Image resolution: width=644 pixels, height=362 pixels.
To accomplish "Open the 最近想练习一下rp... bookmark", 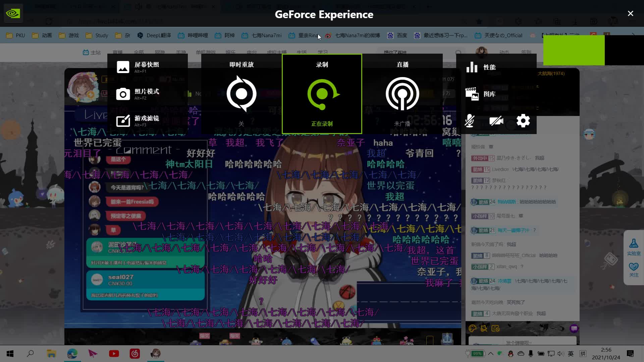I will pos(441,36).
